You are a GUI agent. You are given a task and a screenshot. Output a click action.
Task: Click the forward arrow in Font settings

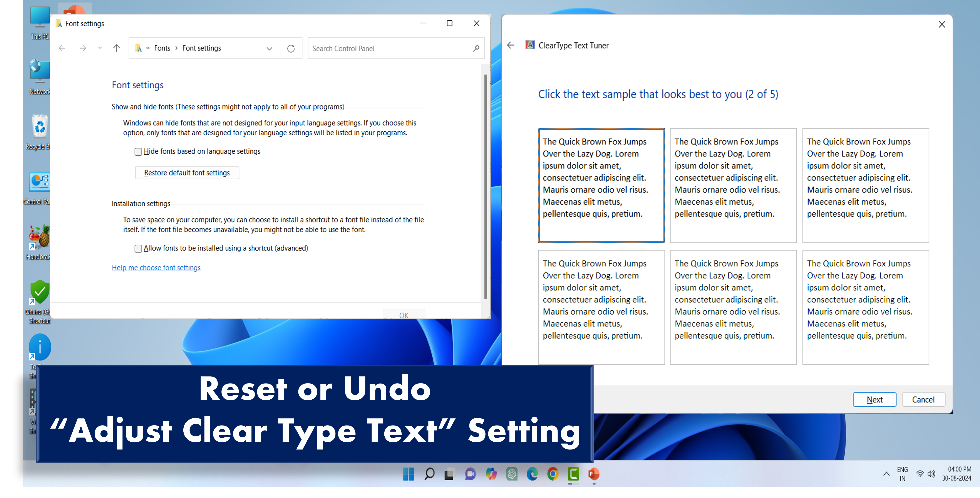point(83,48)
